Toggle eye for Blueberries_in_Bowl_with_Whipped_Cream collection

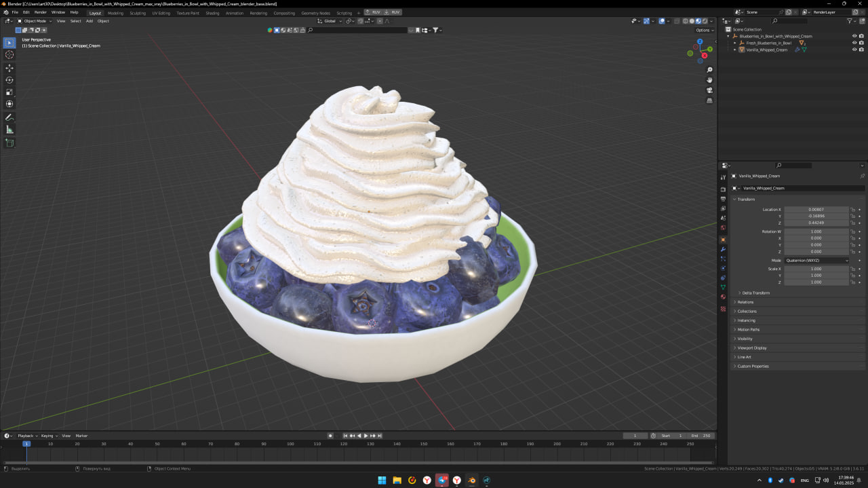pyautogui.click(x=854, y=36)
